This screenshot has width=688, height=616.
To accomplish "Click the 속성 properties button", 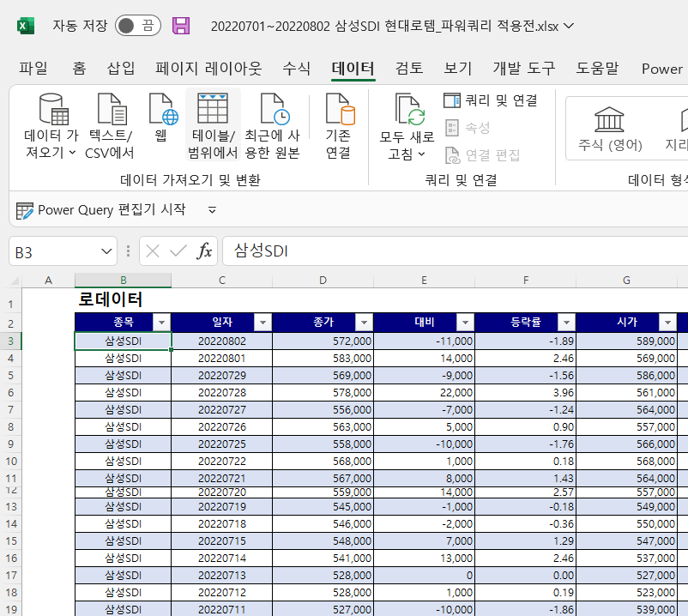I will pyautogui.click(x=468, y=128).
